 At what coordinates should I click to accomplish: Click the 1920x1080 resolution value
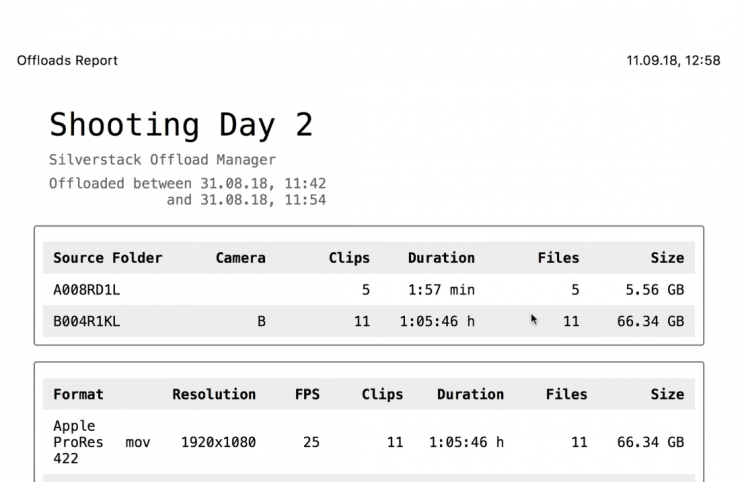click(218, 442)
